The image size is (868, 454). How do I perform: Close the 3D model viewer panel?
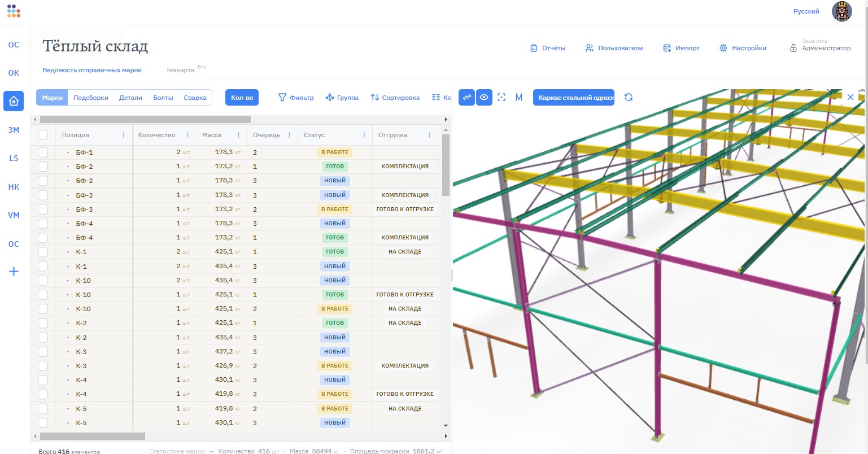(850, 97)
